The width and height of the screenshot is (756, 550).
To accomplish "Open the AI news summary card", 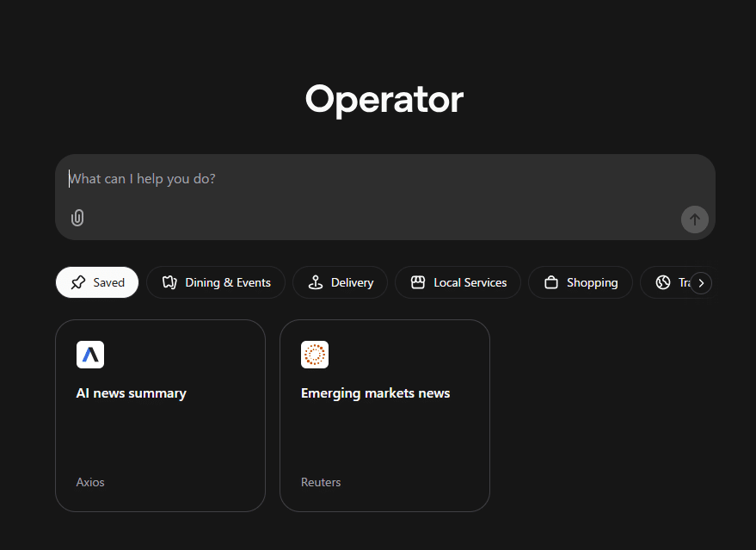I will tap(161, 416).
